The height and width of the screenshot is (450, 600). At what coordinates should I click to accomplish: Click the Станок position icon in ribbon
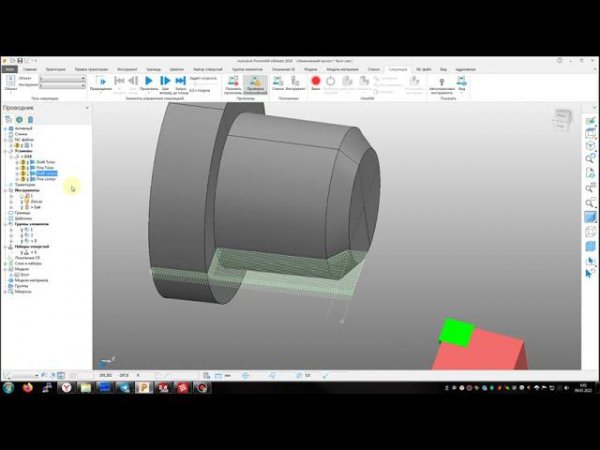point(278,81)
